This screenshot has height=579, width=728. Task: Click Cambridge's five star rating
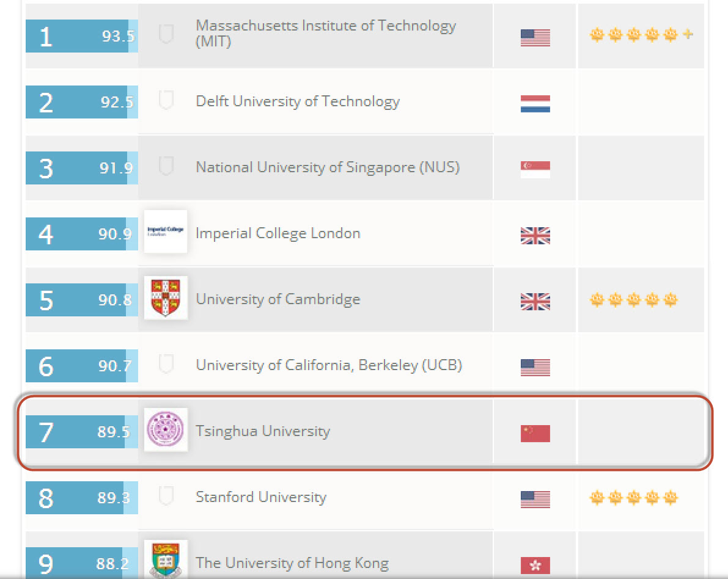[x=633, y=300]
